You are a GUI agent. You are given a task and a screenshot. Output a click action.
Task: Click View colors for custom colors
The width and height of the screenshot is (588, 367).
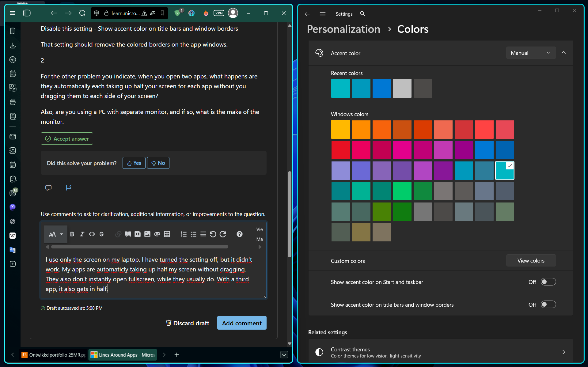coord(531,261)
